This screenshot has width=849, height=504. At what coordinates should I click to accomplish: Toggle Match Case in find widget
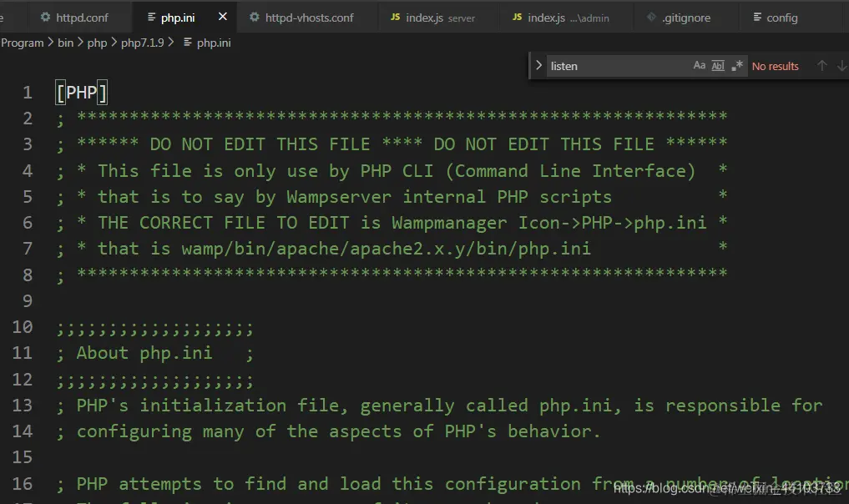pos(700,66)
